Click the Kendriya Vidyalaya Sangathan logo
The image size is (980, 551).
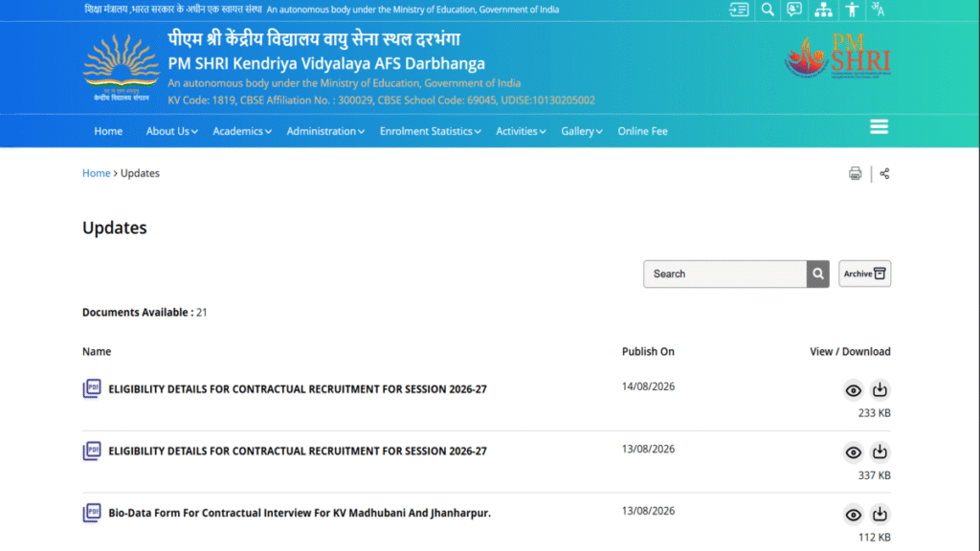coord(122,68)
